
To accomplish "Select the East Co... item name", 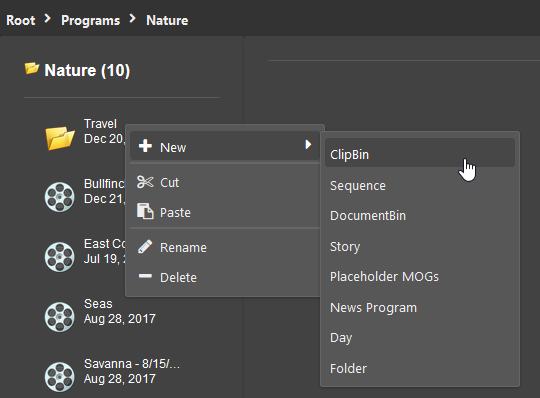I will point(105,243).
